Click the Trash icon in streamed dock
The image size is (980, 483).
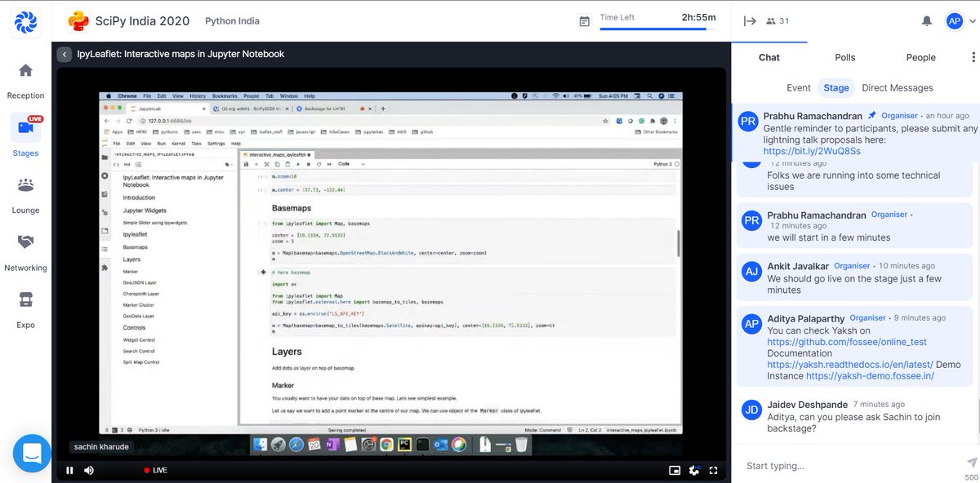click(521, 445)
